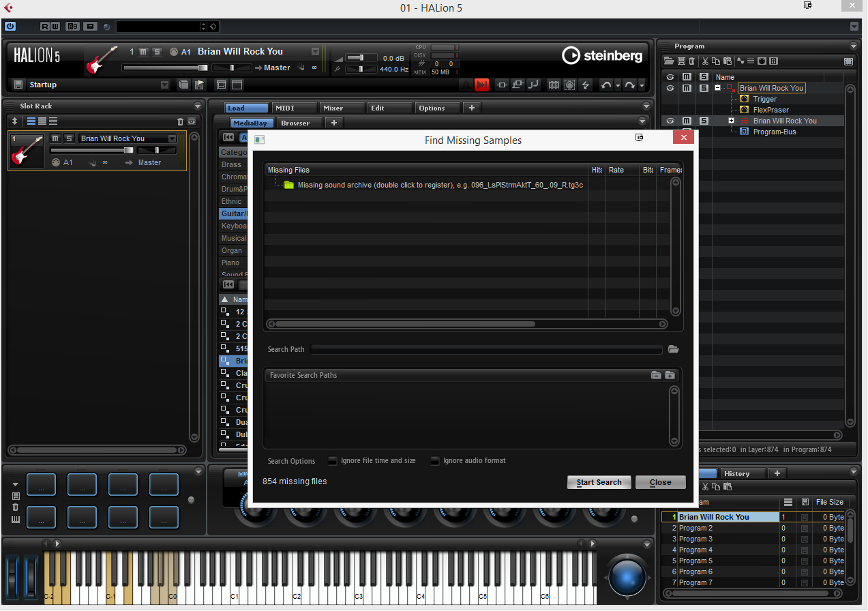
Task: Toggle visibility eye for top Brian Will Rock You
Action: [x=670, y=88]
